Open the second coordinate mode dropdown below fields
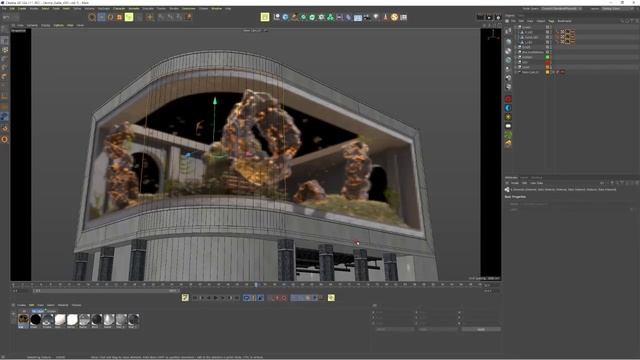The height and width of the screenshot is (360, 640). (438, 329)
